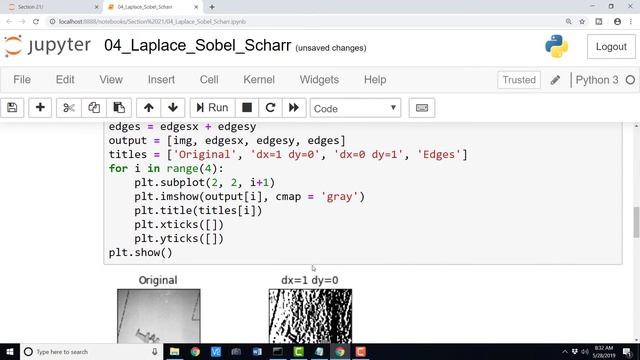Viewport: 640px width, 360px height.
Task: Save notebook with the floppy disk icon
Action: pos(12,108)
